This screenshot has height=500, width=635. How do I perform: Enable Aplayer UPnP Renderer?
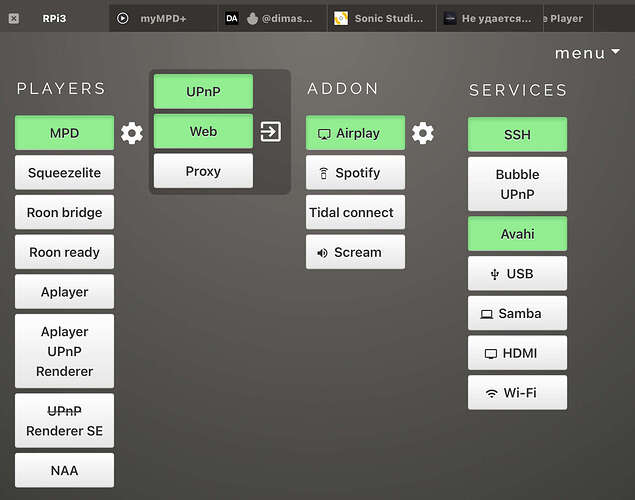coord(64,351)
